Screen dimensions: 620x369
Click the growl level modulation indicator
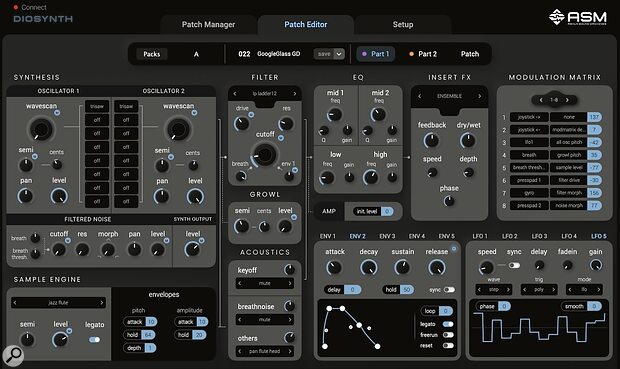[x=294, y=217]
